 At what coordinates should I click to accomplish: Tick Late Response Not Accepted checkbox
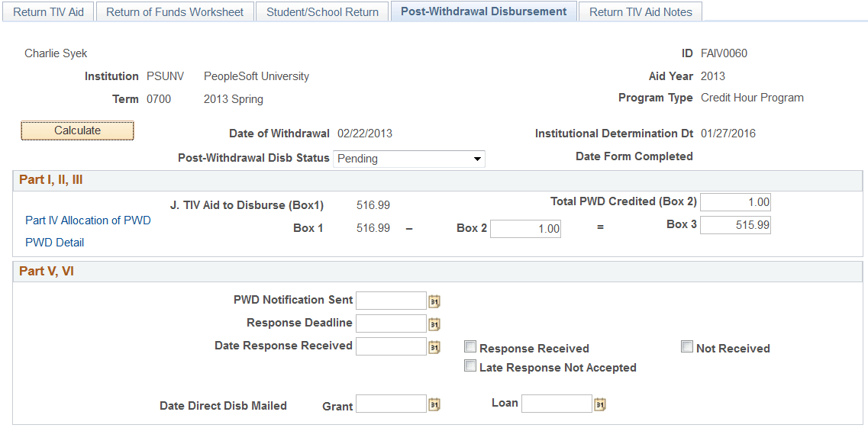pos(470,366)
